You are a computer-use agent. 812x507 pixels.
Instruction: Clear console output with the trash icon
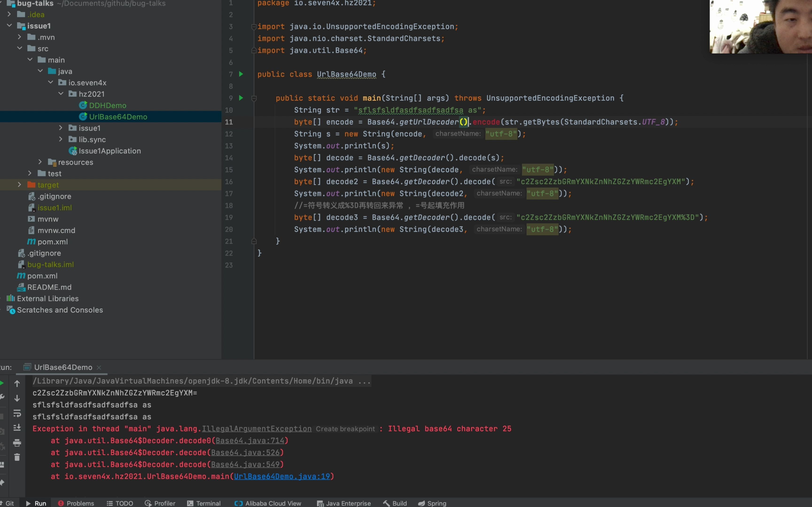click(17, 457)
